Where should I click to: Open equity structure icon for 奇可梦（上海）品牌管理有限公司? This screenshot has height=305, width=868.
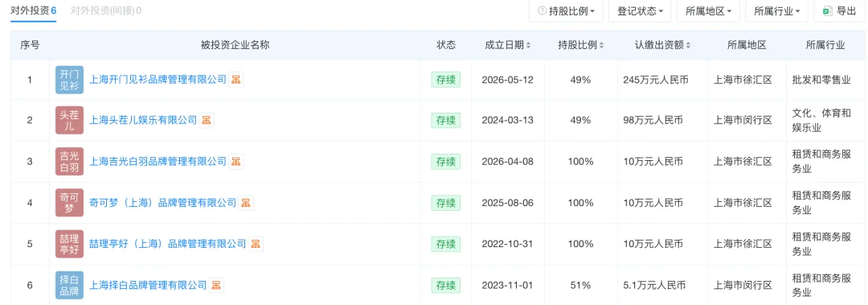click(x=247, y=203)
